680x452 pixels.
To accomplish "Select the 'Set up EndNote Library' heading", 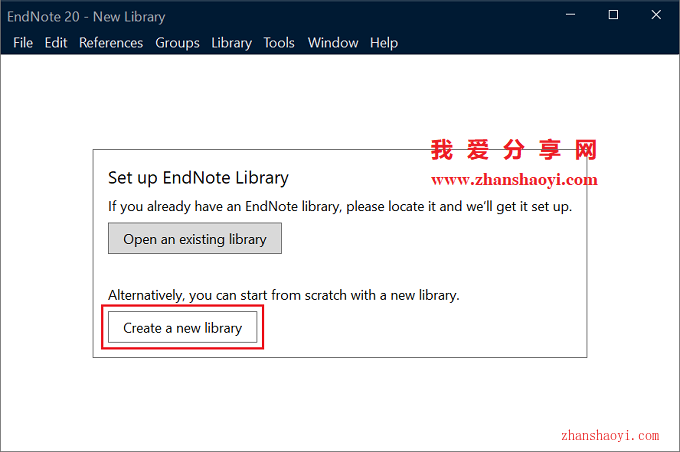I will tap(198, 178).
